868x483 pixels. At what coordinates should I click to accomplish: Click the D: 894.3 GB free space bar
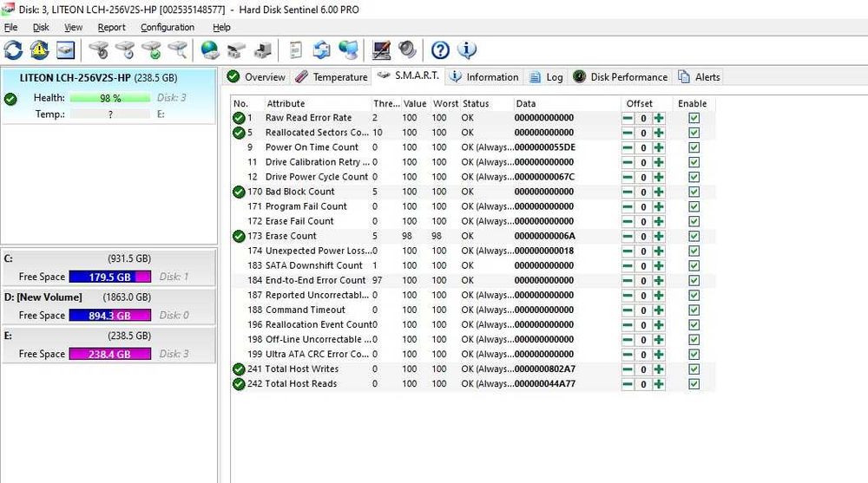pos(109,316)
